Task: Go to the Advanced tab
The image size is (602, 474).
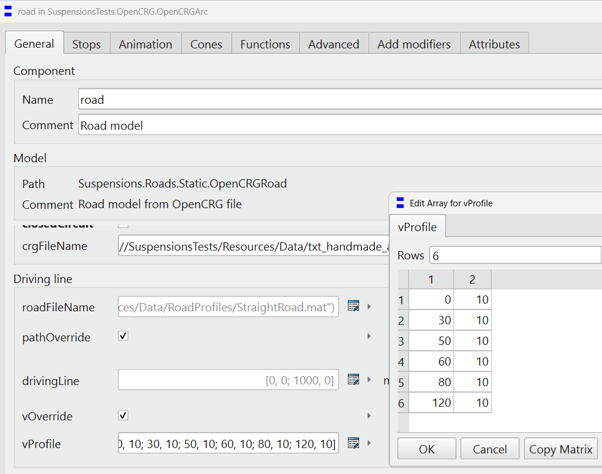Action: click(x=334, y=44)
